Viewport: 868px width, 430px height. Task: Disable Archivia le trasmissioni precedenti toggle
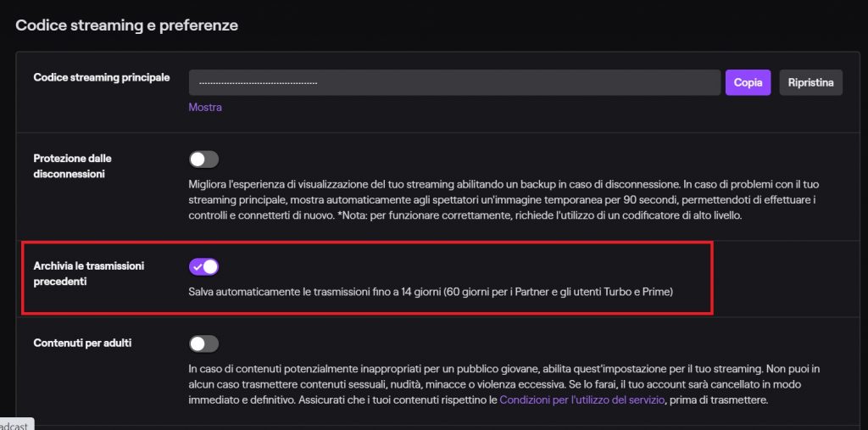[203, 266]
